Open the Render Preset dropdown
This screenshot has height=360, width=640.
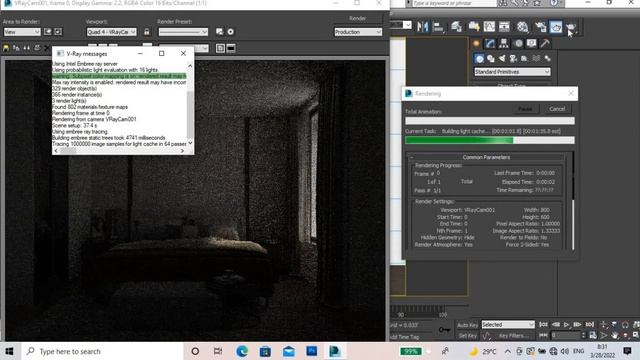pyautogui.click(x=183, y=32)
